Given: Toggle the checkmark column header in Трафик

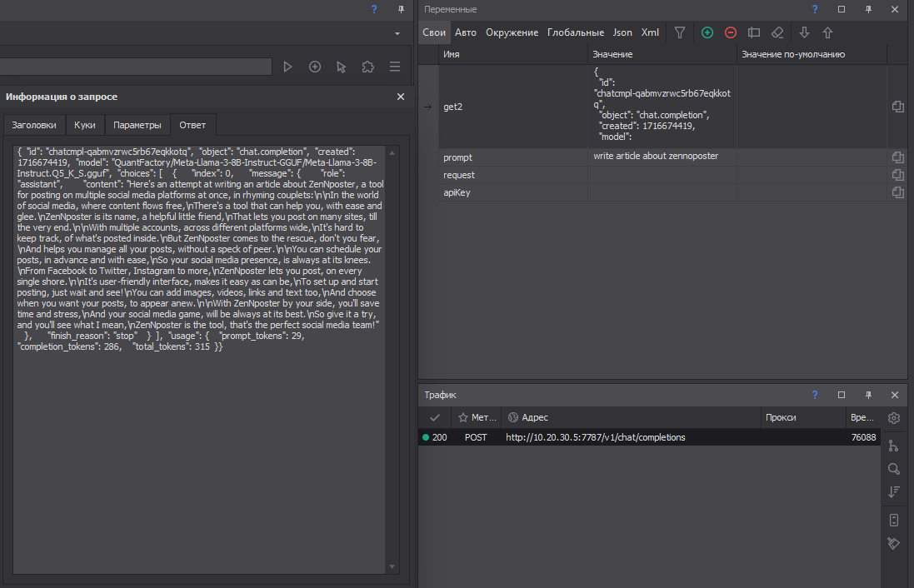Looking at the screenshot, I should 434,417.
